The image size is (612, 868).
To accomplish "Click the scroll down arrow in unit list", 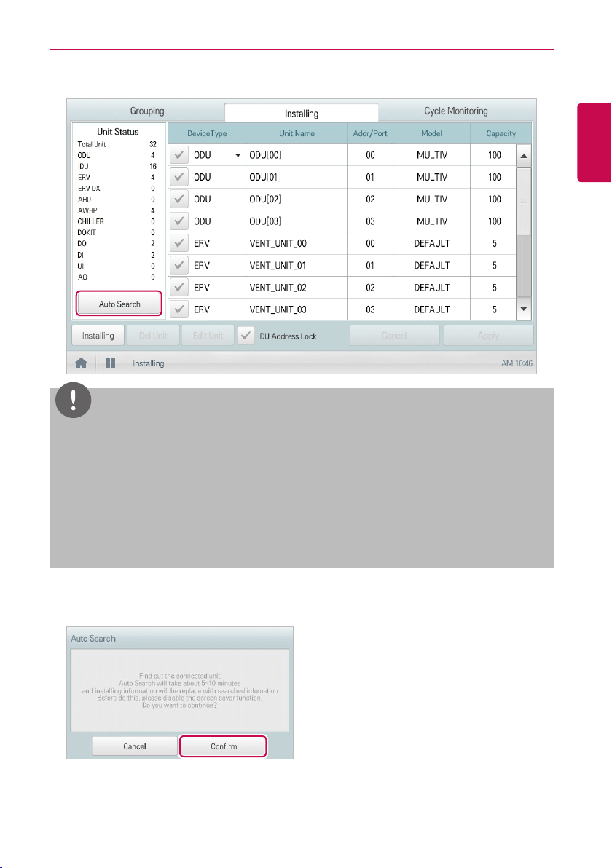I will coord(524,309).
